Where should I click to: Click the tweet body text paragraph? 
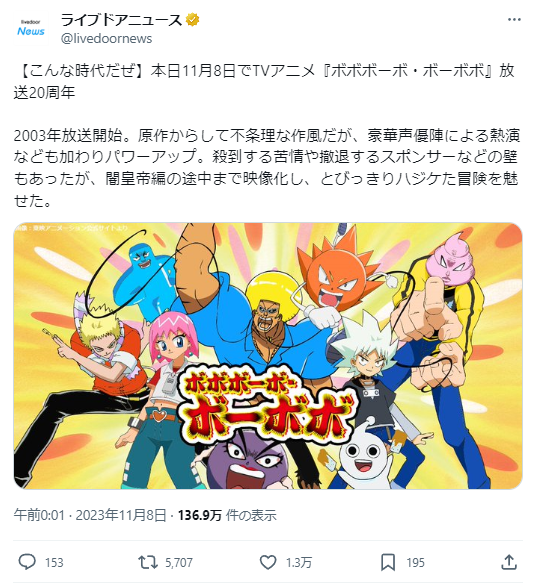tap(267, 168)
